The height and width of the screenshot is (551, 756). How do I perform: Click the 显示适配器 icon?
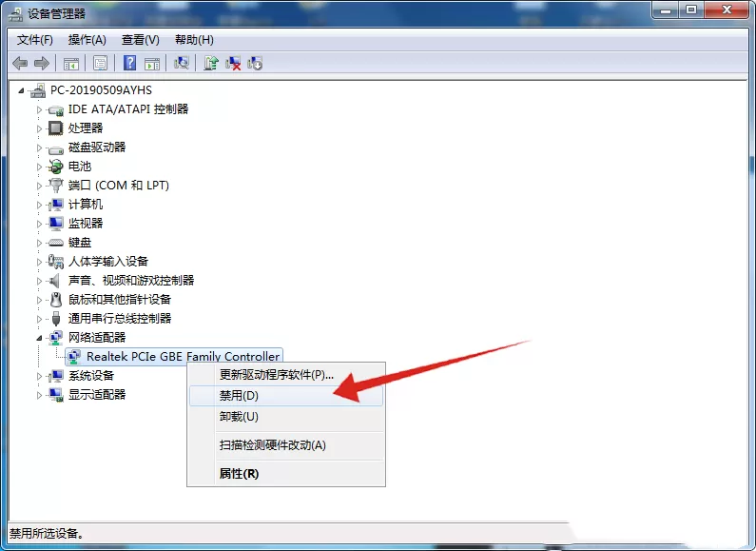pyautogui.click(x=56, y=395)
